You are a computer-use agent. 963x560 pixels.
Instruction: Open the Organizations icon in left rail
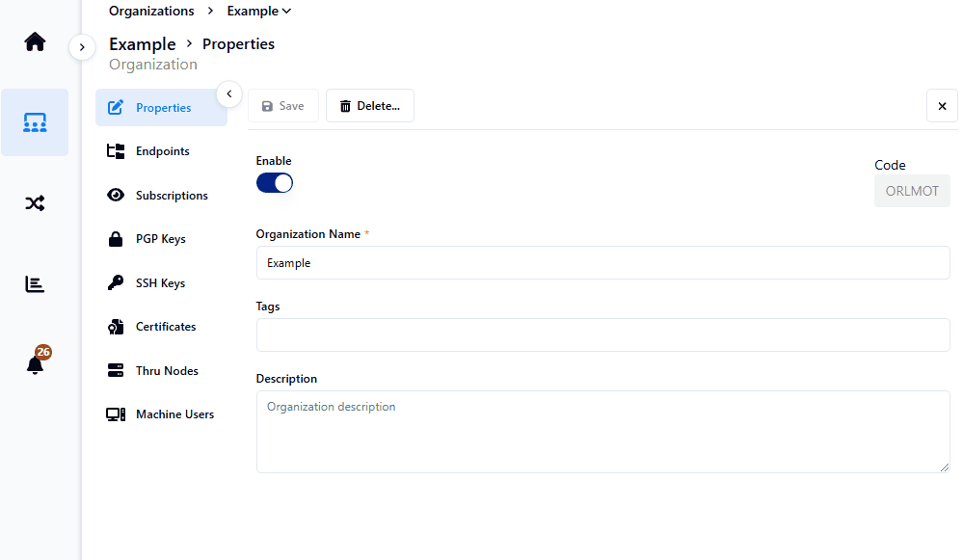[x=35, y=122]
